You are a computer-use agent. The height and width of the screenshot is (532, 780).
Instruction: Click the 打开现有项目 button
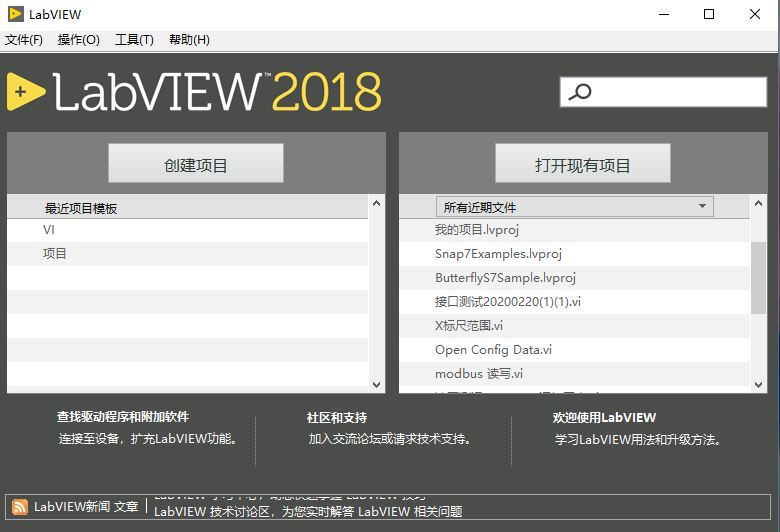583,163
